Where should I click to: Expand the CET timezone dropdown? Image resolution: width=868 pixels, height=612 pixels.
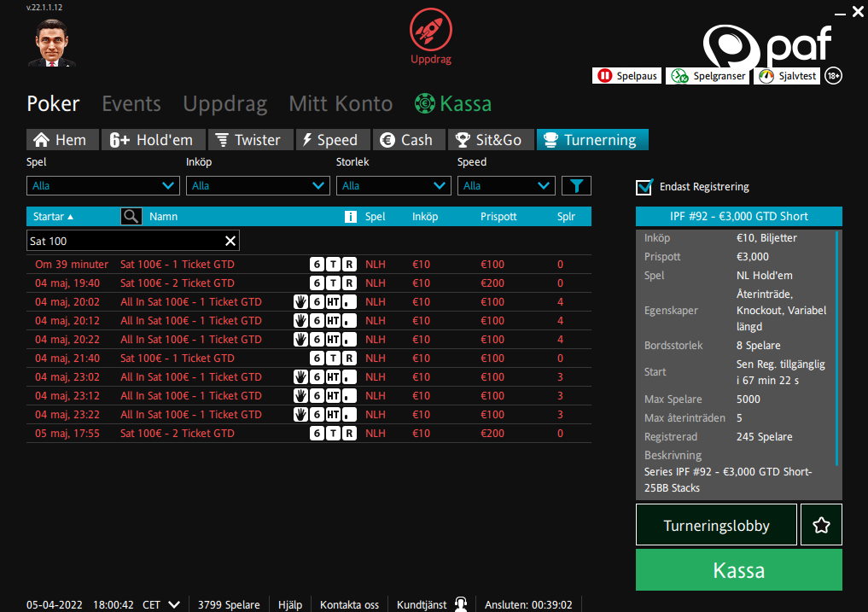pyautogui.click(x=174, y=604)
